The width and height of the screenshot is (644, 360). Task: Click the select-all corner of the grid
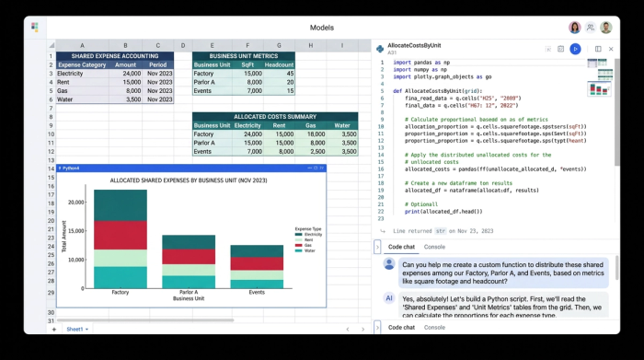[52, 45]
